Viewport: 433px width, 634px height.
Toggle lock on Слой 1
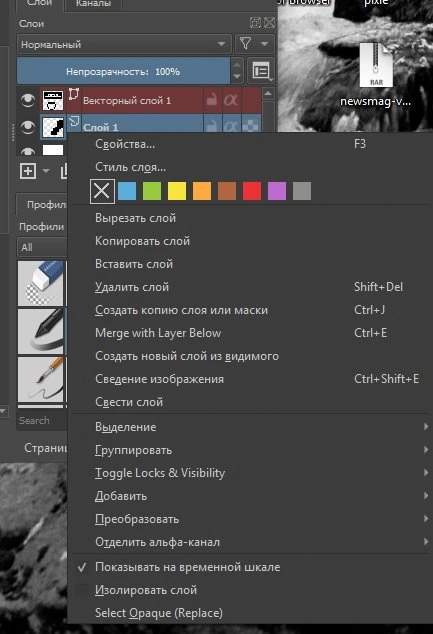tap(211, 126)
